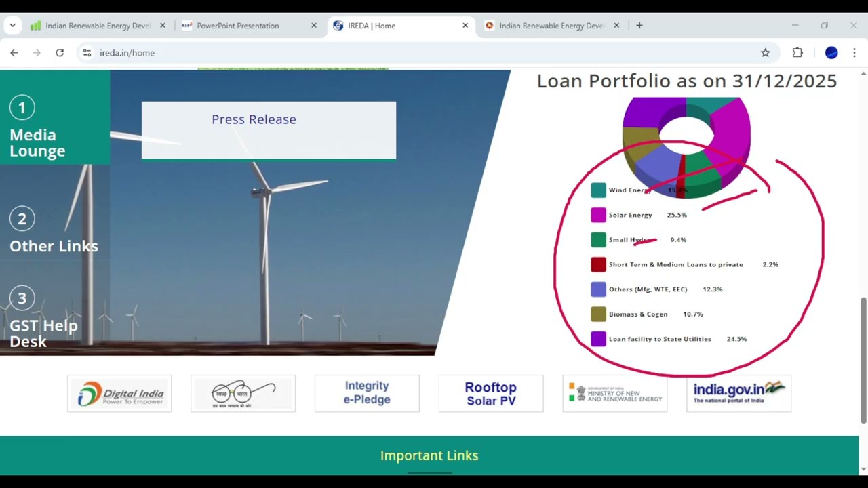Click the circled number 1 icon

[22, 107]
